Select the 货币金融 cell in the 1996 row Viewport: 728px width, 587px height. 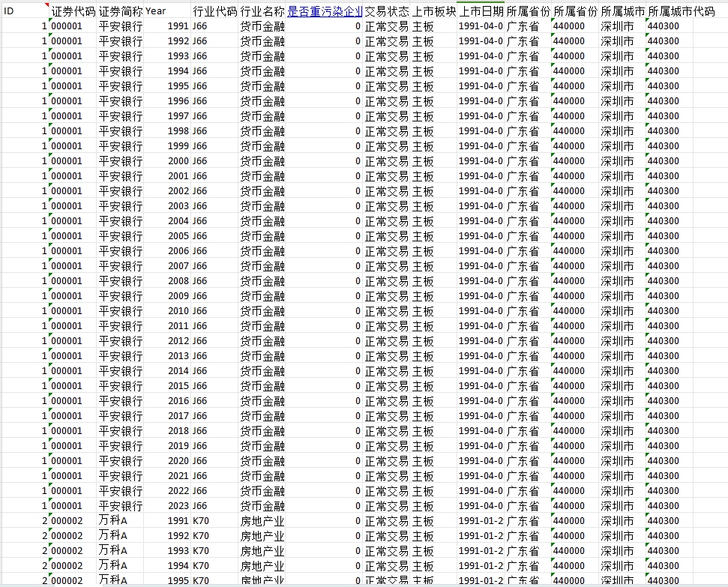click(262, 100)
